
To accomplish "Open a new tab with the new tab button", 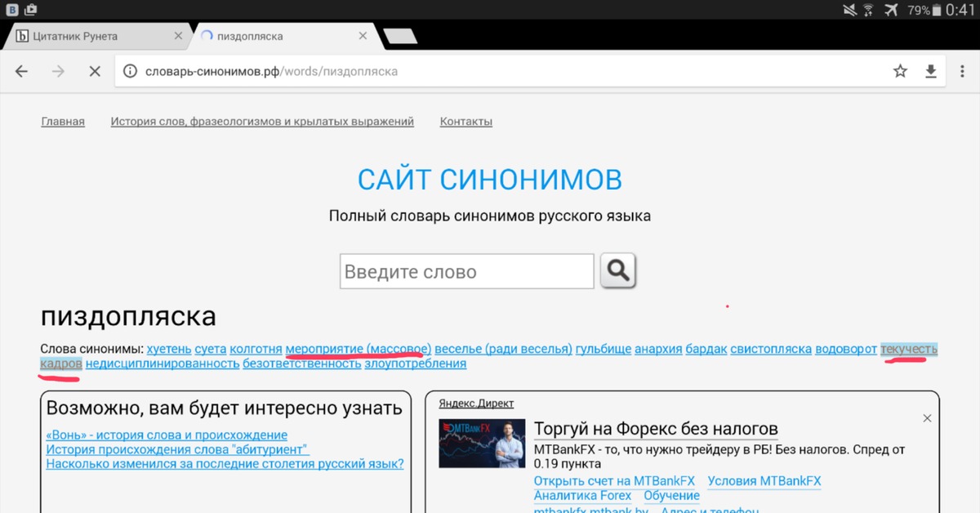I will pyautogui.click(x=399, y=36).
